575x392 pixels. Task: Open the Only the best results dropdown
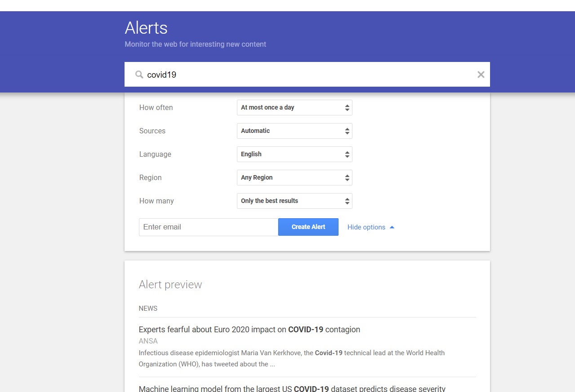(294, 201)
